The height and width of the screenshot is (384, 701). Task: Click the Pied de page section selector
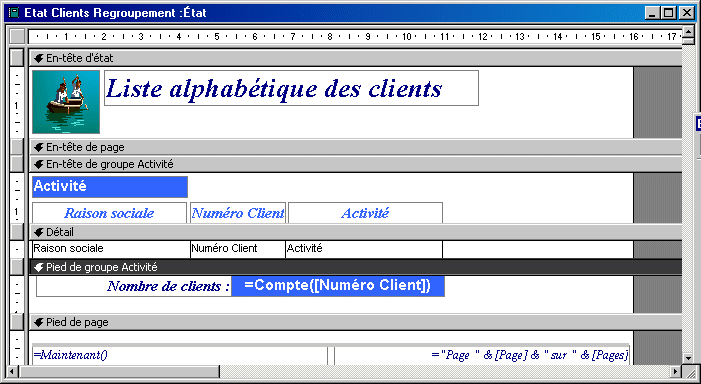tap(17, 322)
